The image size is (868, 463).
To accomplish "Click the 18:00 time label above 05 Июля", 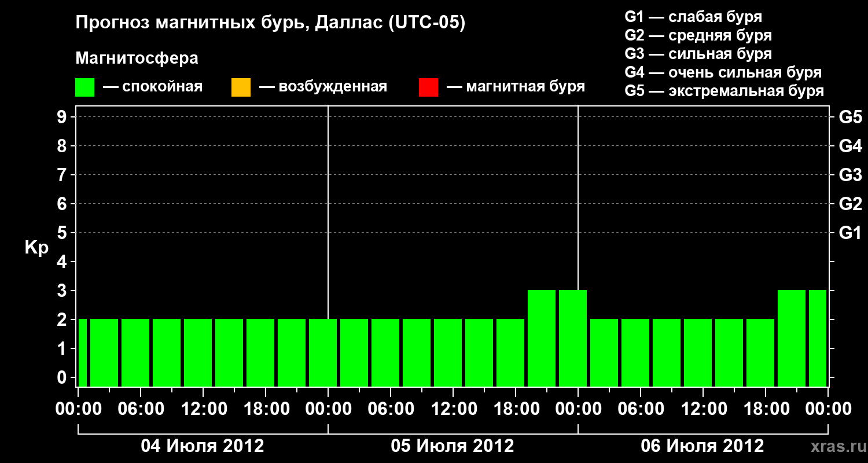I will pyautogui.click(x=516, y=409).
